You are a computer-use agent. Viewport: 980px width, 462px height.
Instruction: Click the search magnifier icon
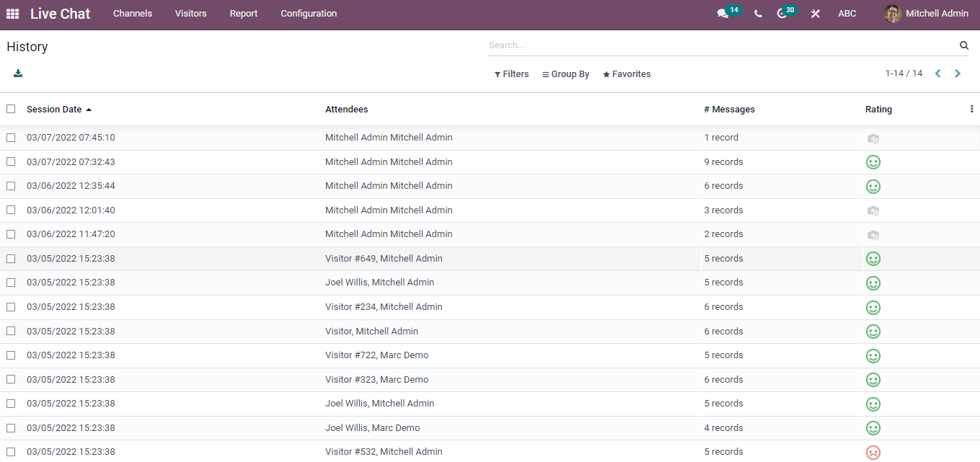point(964,45)
